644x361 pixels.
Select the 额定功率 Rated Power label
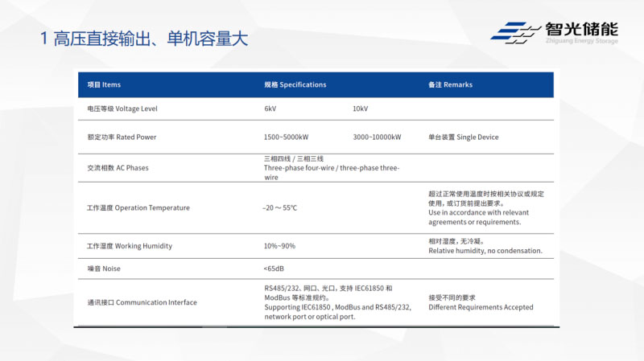coord(122,137)
